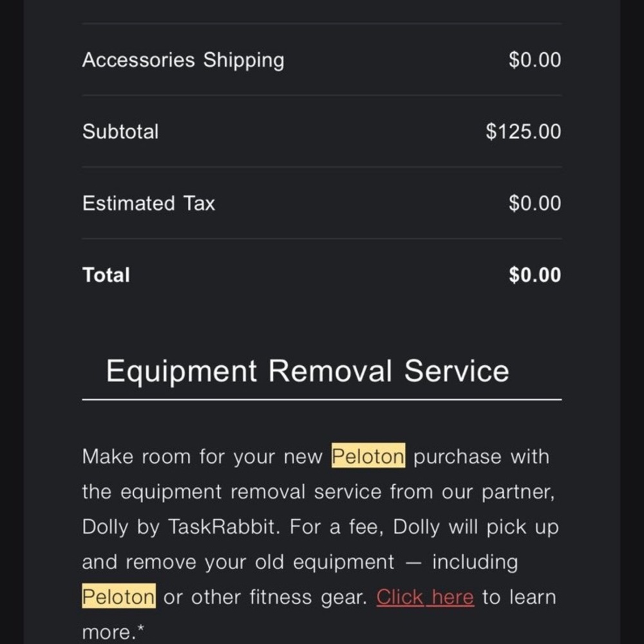
Task: Click the "Click here" link
Action: click(x=425, y=597)
